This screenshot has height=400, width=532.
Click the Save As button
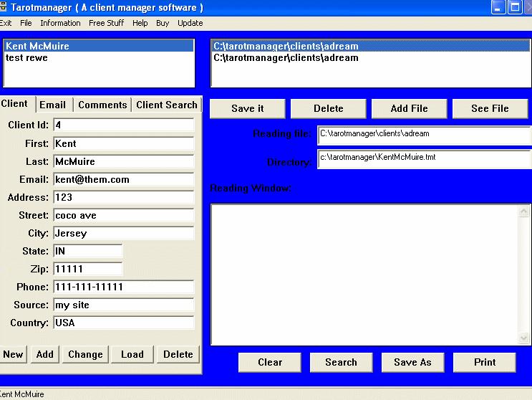point(412,362)
